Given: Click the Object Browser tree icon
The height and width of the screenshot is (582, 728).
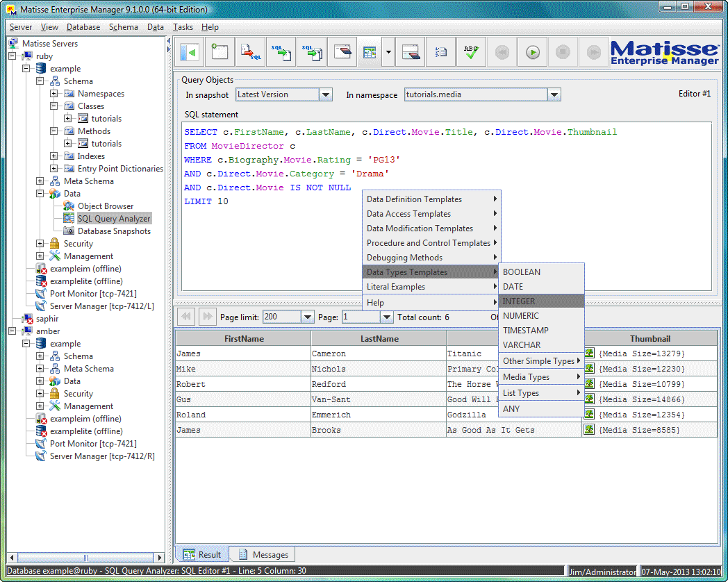Looking at the screenshot, I should 69,206.
